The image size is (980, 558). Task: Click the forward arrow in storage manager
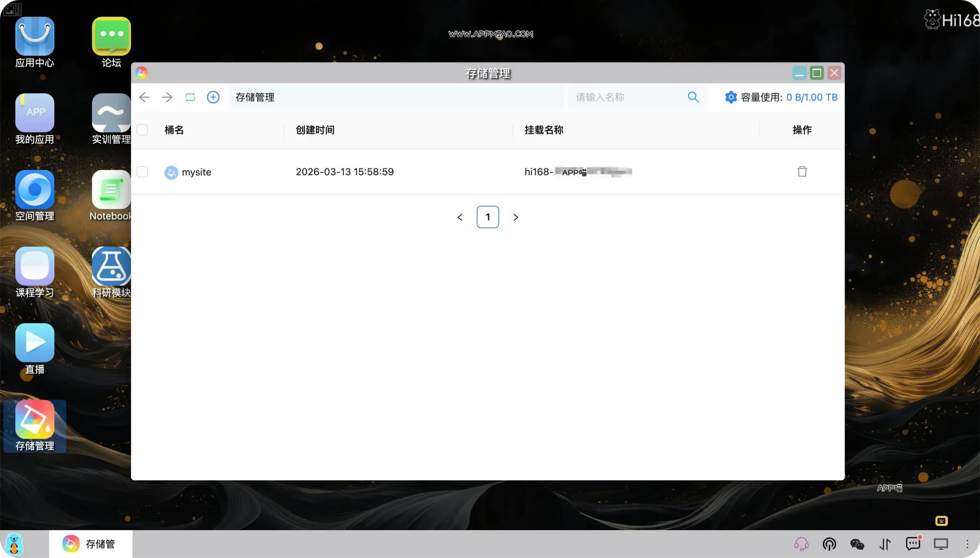167,97
